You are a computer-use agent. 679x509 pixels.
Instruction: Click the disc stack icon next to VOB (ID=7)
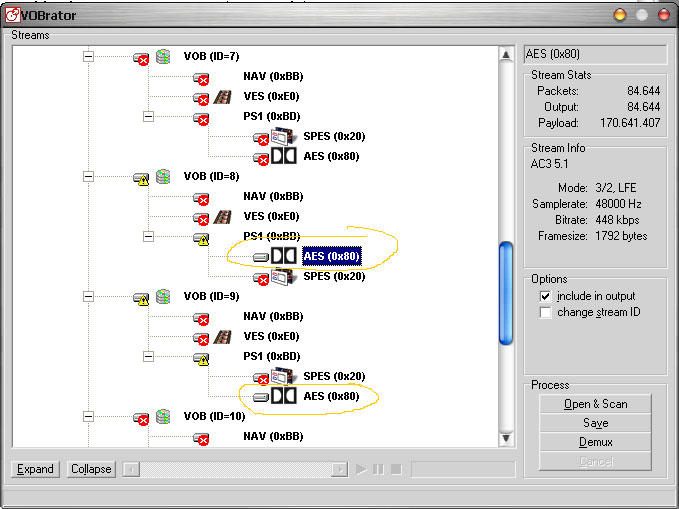pos(163,56)
